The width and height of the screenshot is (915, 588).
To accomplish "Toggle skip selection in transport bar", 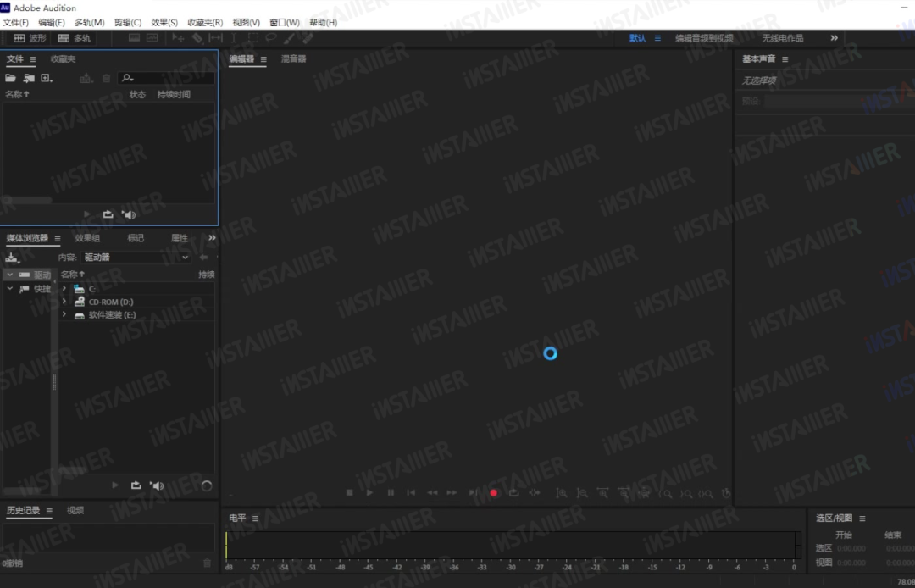I will [x=535, y=493].
